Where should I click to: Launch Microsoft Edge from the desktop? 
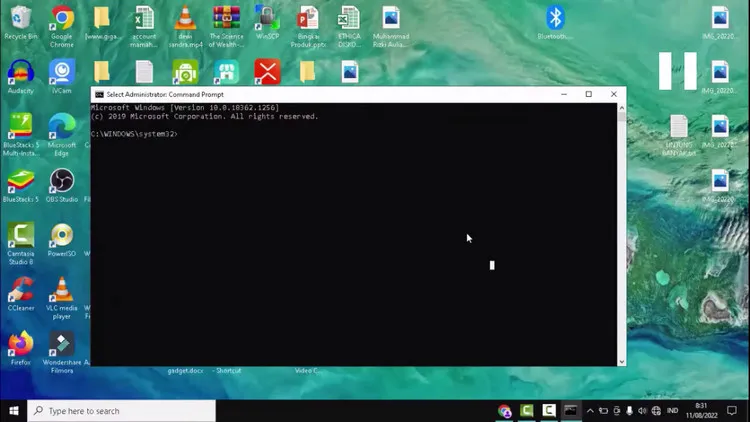point(62,135)
